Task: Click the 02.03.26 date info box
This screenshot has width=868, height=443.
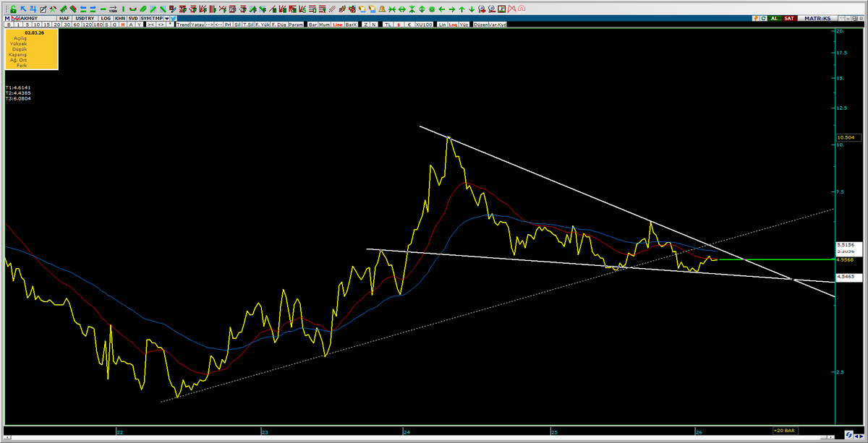Action: pos(31,49)
